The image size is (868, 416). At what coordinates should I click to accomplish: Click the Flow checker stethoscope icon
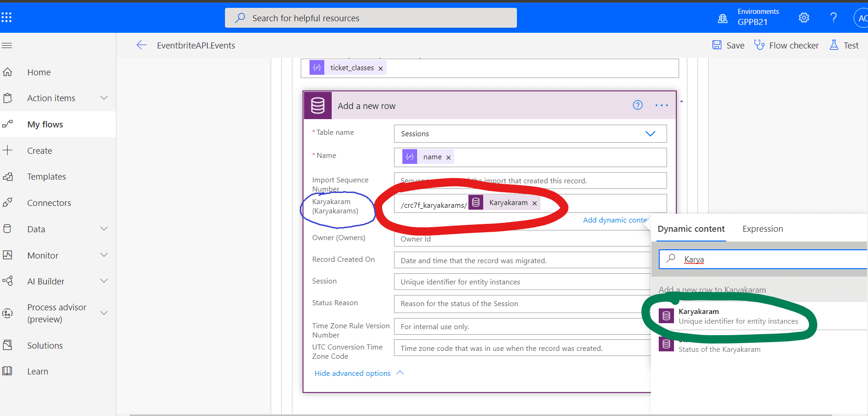(759, 45)
